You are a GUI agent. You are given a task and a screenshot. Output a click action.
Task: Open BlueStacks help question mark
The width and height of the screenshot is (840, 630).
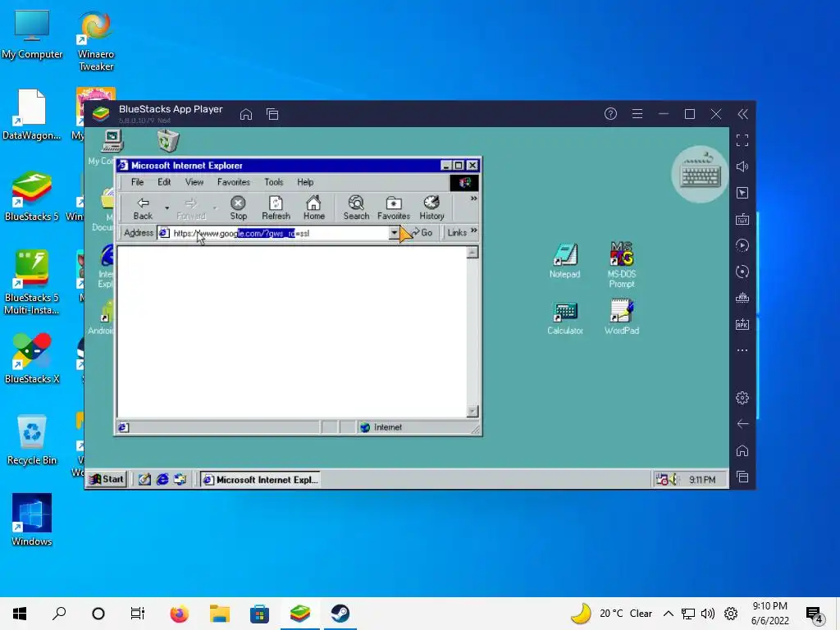[610, 113]
